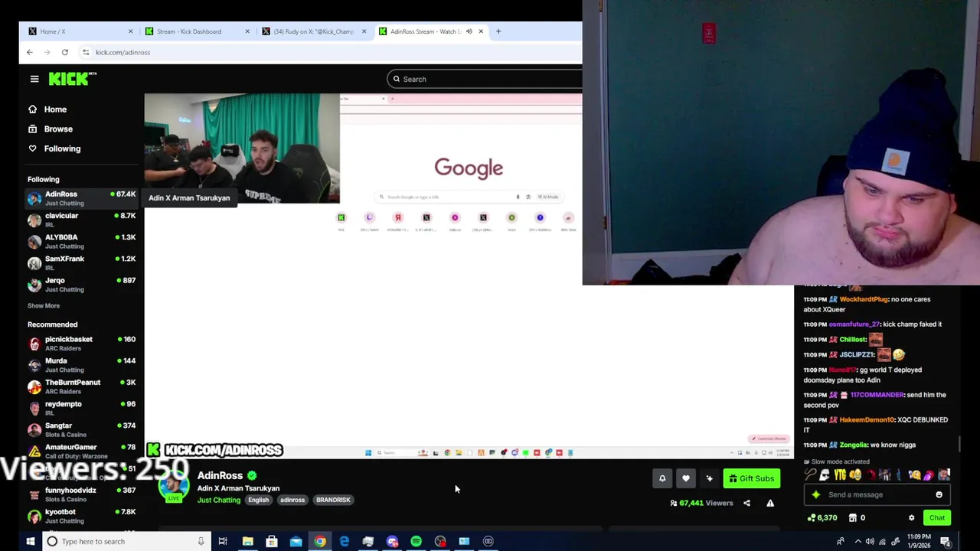This screenshot has height=551, width=980.
Task: Open ALYBOBA channel in following list
Action: [x=82, y=242]
